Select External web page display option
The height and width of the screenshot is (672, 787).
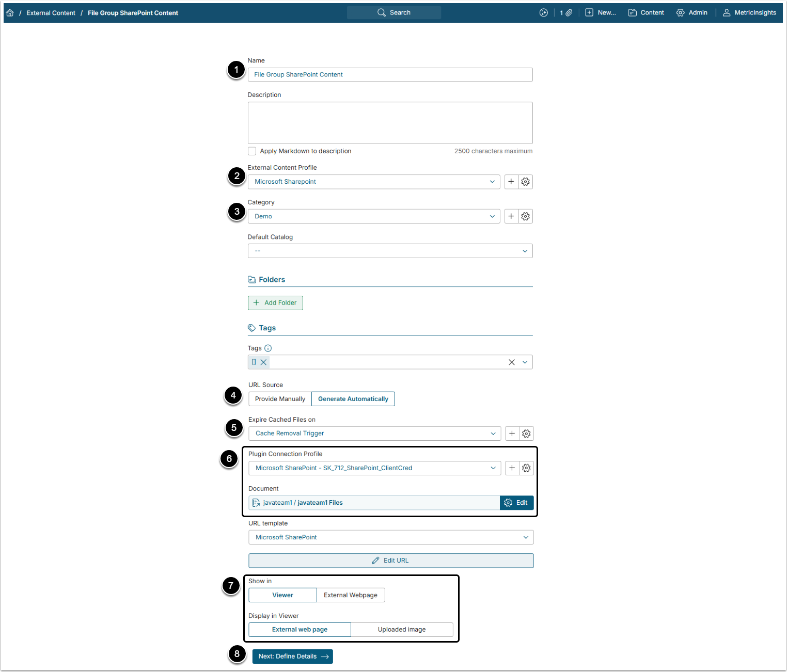click(300, 630)
